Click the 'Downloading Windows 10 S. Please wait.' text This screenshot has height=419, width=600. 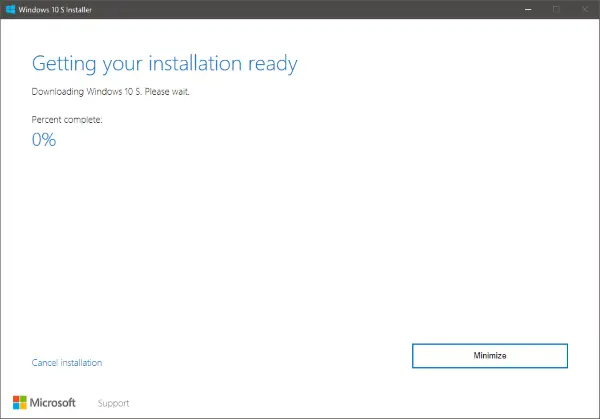tap(111, 92)
